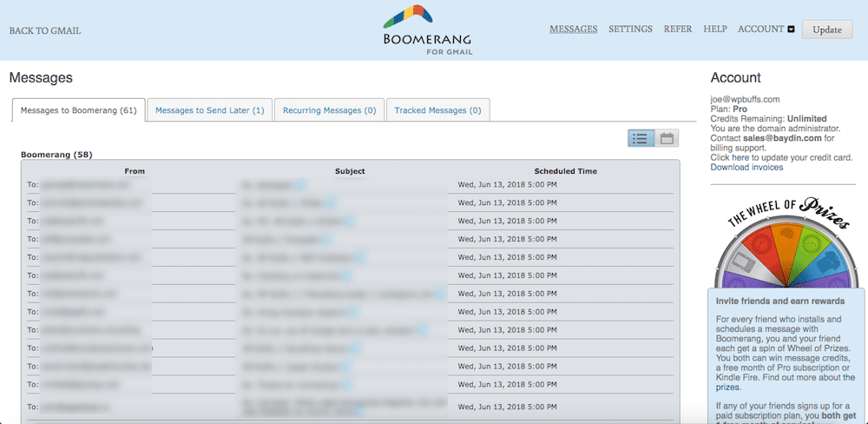
Task: Click the Account sidebar heading
Action: (x=736, y=77)
